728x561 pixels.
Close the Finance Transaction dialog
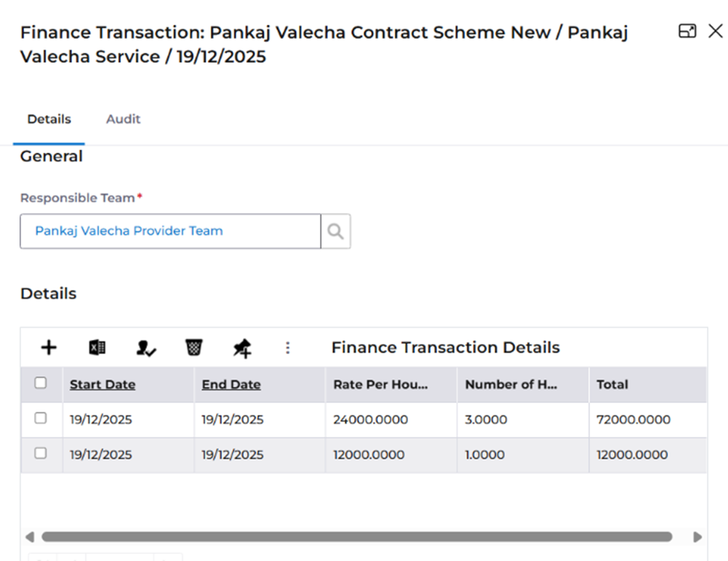pos(715,31)
